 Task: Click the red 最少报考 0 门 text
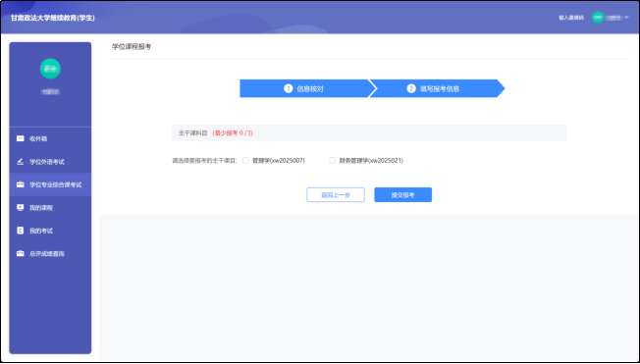pos(233,133)
